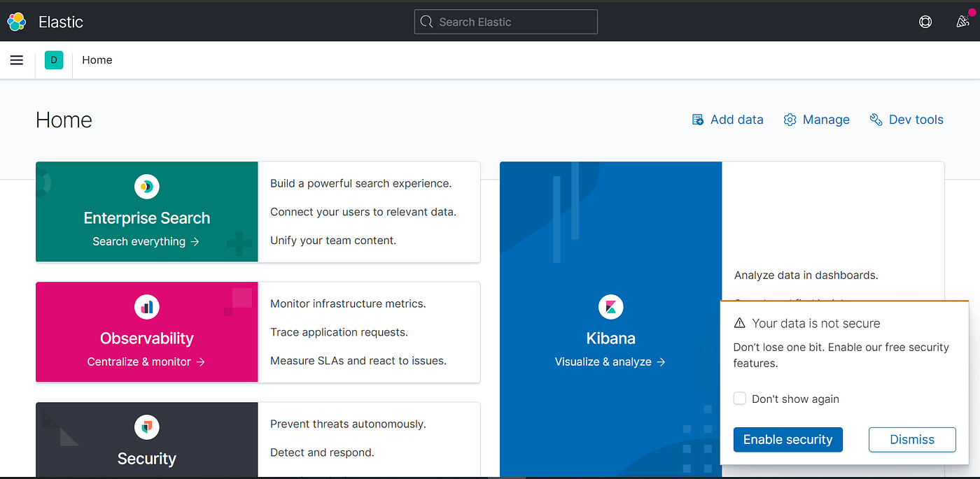Open the Add data link
980x479 pixels.
(727, 120)
